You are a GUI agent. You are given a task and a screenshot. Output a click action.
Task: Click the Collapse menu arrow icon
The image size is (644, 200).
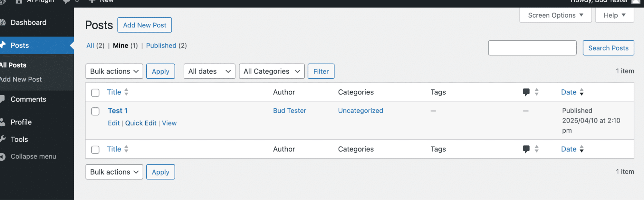coord(3,157)
